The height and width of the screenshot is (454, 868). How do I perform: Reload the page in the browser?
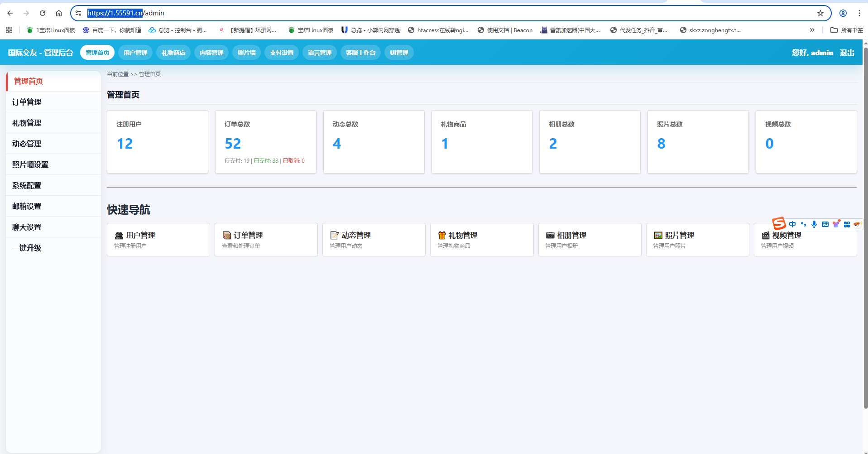click(x=43, y=13)
